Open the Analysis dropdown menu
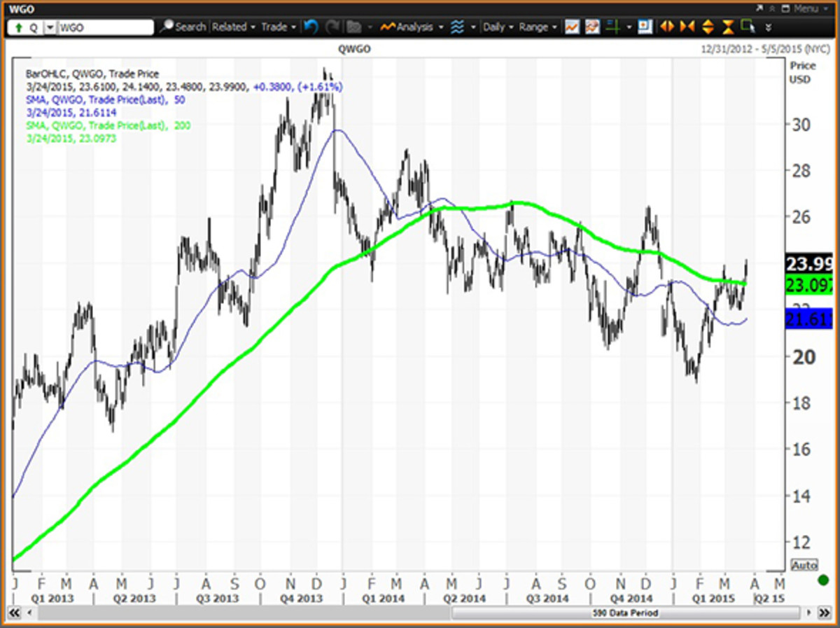840x628 pixels. [x=412, y=27]
